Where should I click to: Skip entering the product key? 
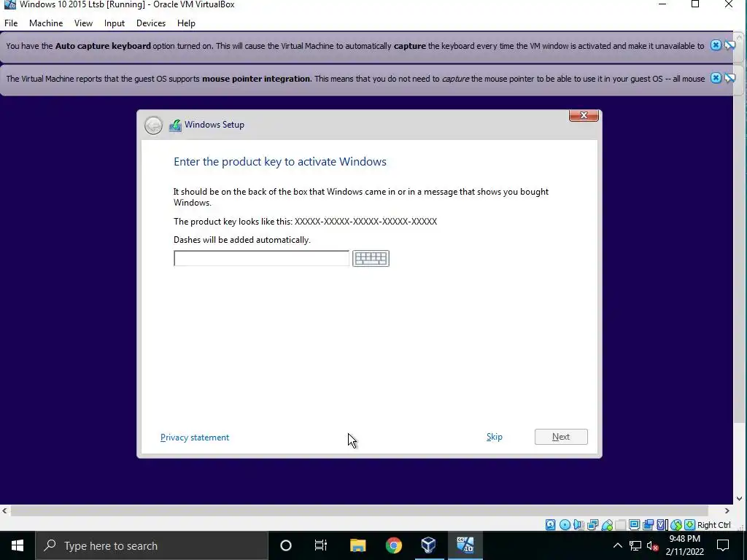[494, 437]
